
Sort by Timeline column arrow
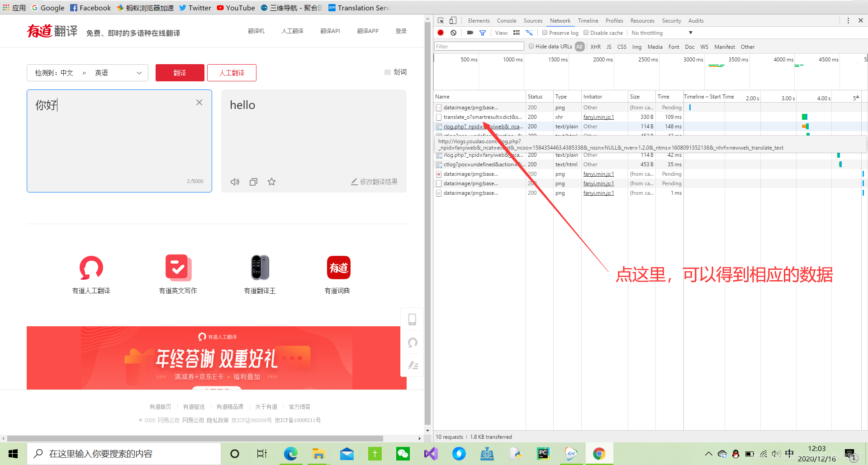(857, 97)
